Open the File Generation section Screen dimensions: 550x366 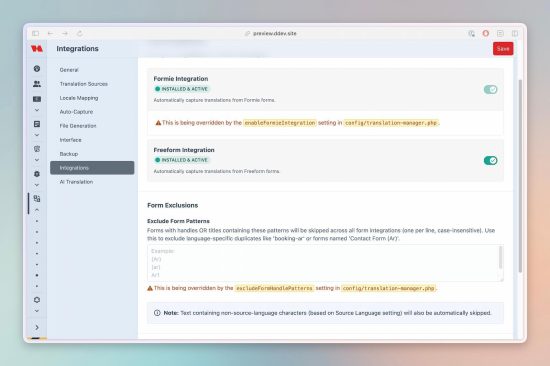pos(92,126)
